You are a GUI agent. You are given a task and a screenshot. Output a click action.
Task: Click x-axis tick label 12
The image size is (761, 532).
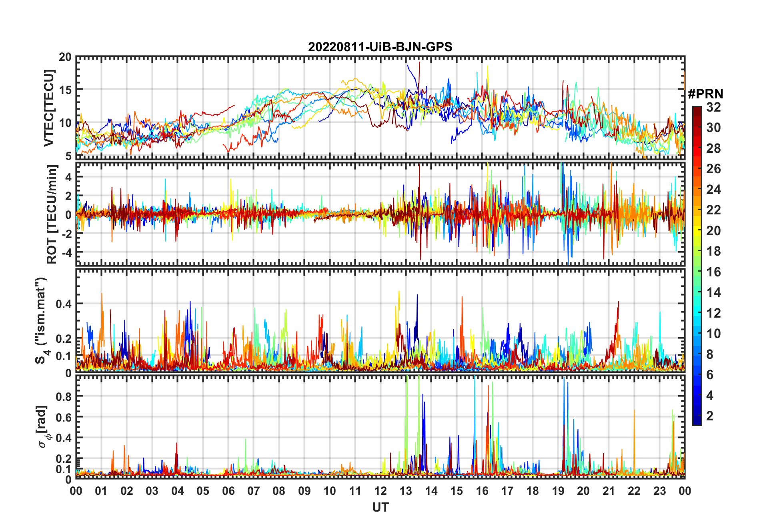click(380, 491)
